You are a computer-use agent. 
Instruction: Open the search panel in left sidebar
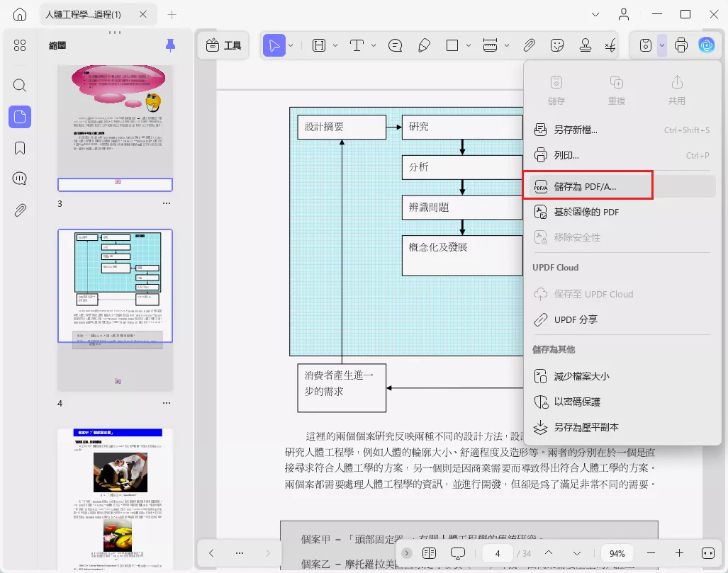(x=20, y=86)
